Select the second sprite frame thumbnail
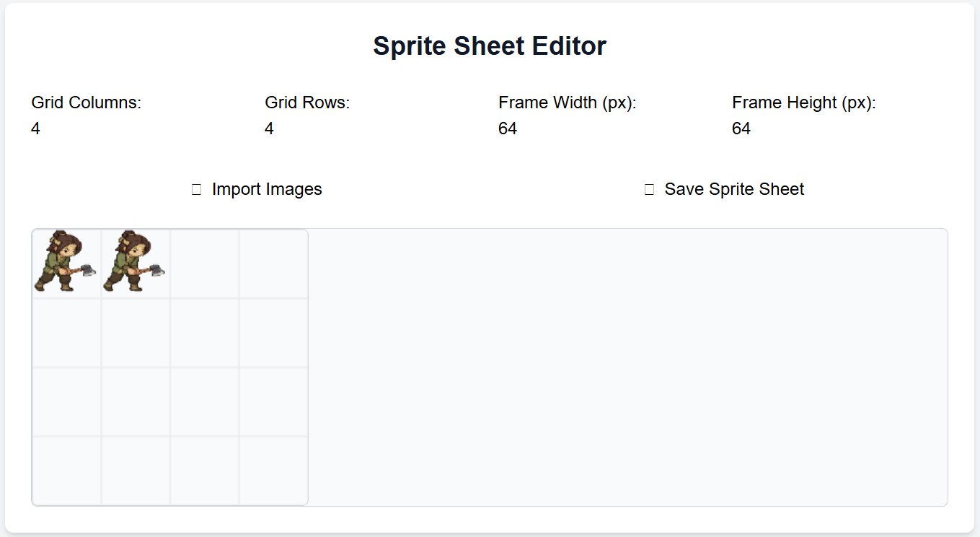This screenshot has height=537, width=980. click(136, 263)
